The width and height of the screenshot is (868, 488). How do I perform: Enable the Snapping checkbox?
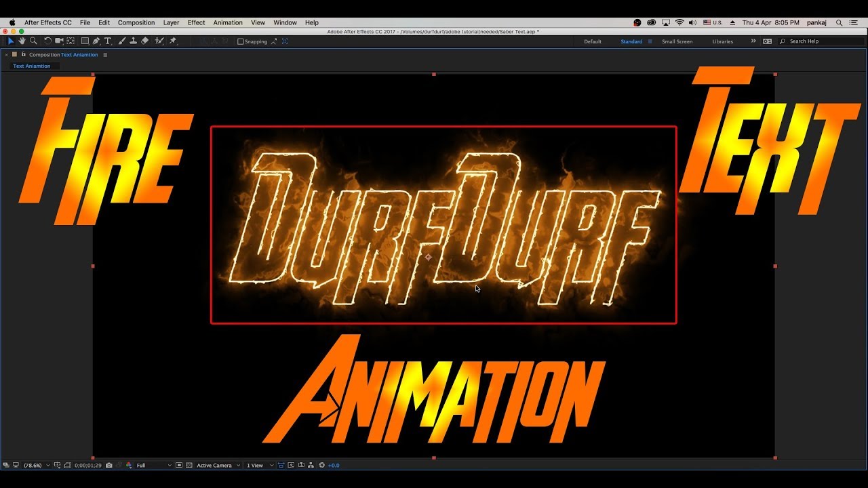[x=240, y=41]
